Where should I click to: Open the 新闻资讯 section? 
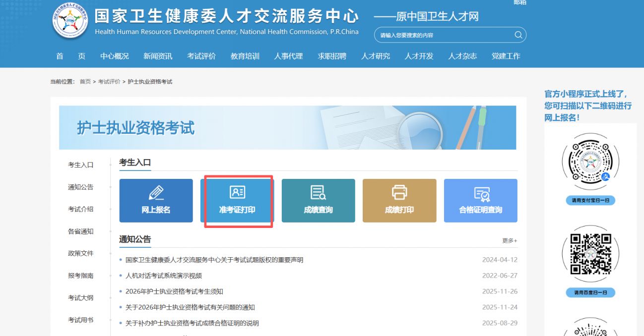coord(157,56)
